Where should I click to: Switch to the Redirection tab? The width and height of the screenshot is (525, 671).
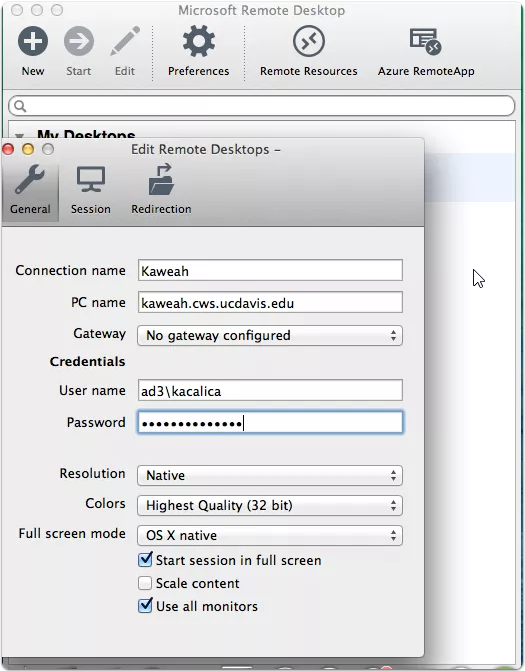161,189
